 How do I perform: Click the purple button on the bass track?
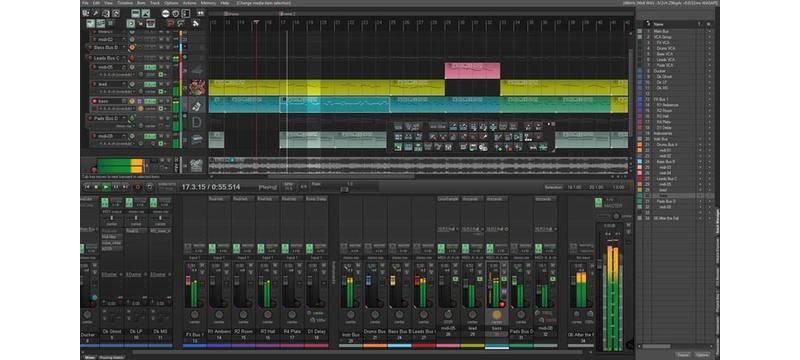click(x=140, y=101)
